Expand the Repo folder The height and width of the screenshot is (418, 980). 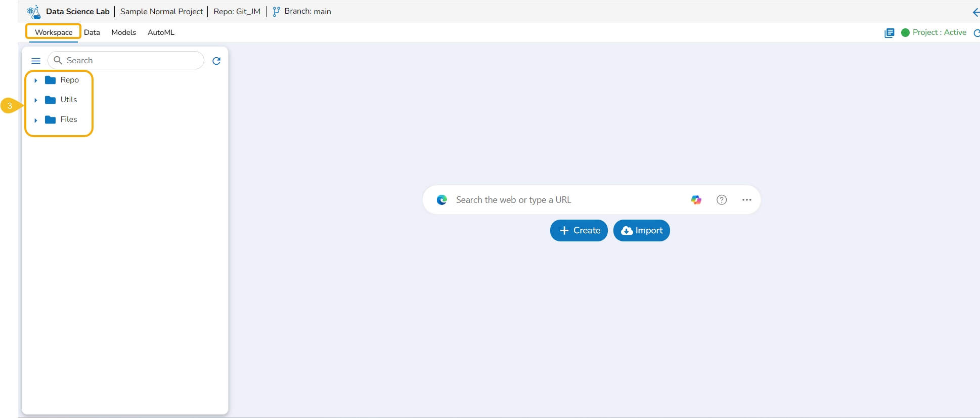(x=36, y=80)
